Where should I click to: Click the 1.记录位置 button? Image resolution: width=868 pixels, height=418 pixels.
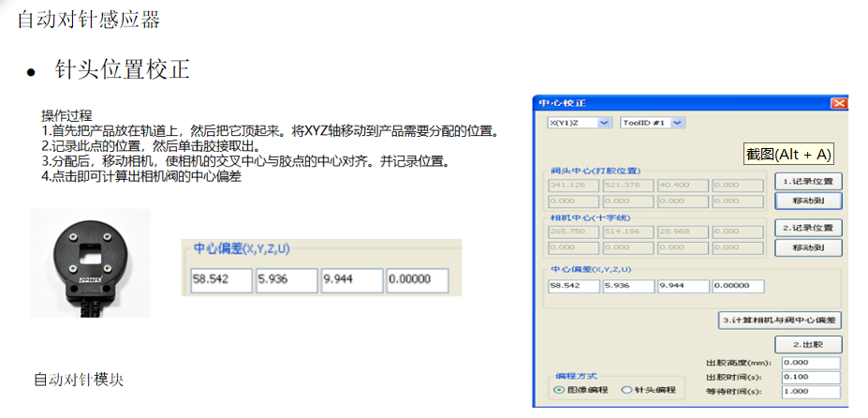tap(808, 181)
